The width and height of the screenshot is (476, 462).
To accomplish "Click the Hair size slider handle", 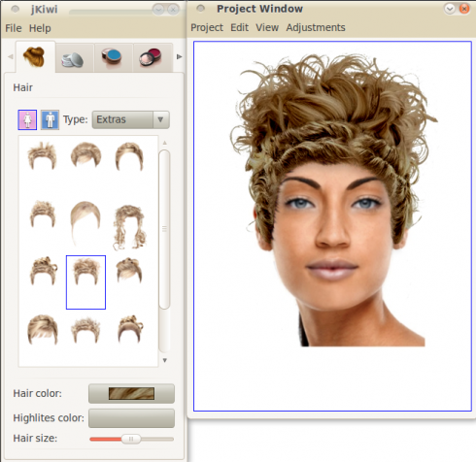I will pos(131,439).
